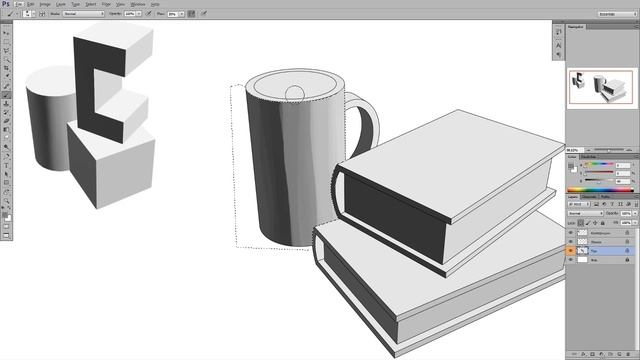Open the brush Mode dropdown in options bar
The width and height of the screenshot is (640, 360).
pyautogui.click(x=84, y=14)
